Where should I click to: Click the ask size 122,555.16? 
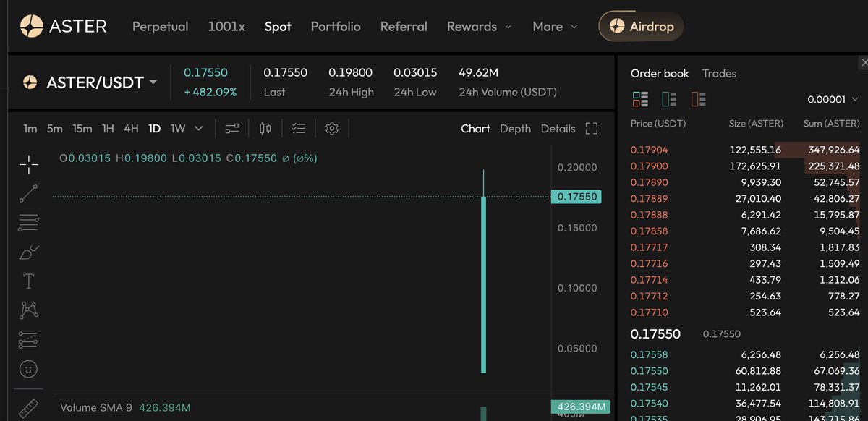point(755,150)
